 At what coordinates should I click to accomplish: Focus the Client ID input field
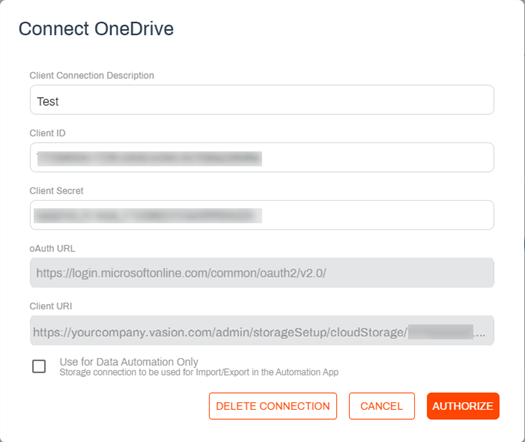pyautogui.click(x=262, y=157)
